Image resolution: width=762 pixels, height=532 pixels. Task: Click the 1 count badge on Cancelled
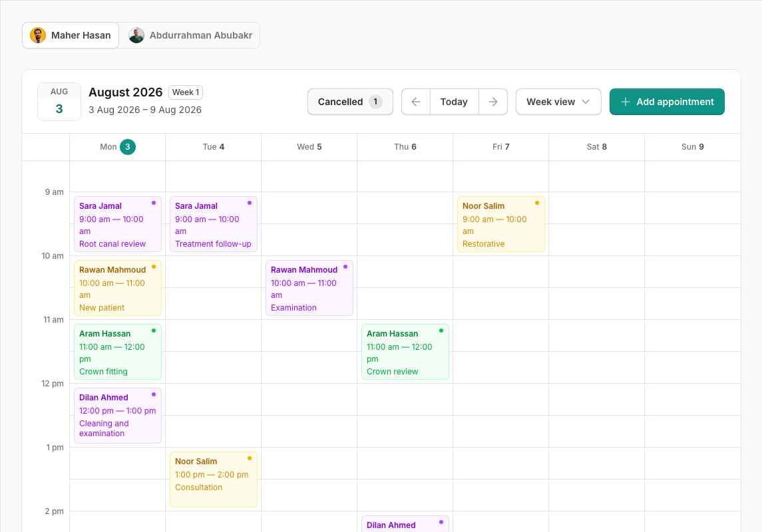coord(375,102)
